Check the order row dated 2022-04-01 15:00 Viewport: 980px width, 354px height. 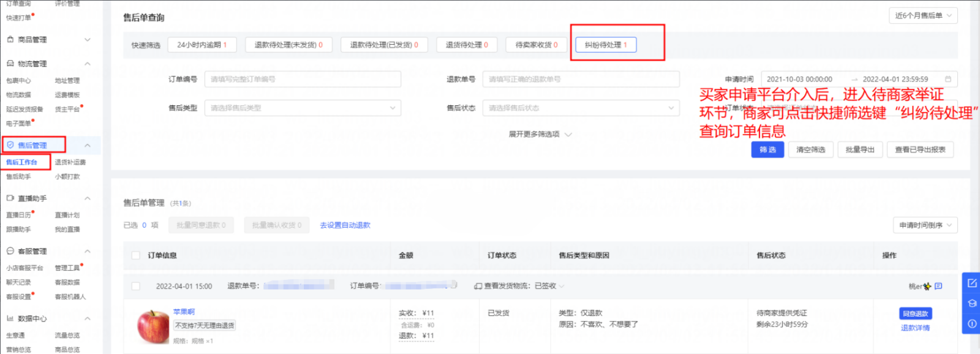pos(136,286)
